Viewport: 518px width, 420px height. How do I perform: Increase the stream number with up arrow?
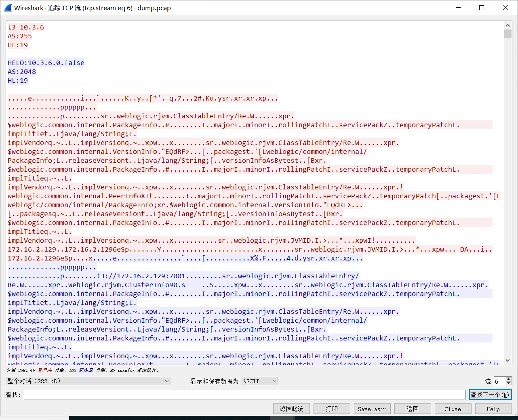509,379
